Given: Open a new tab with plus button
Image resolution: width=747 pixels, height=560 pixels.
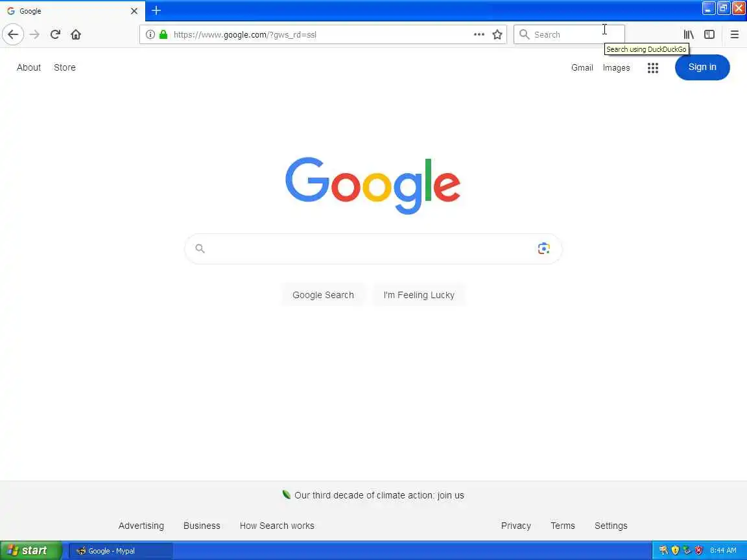Looking at the screenshot, I should click(x=156, y=10).
